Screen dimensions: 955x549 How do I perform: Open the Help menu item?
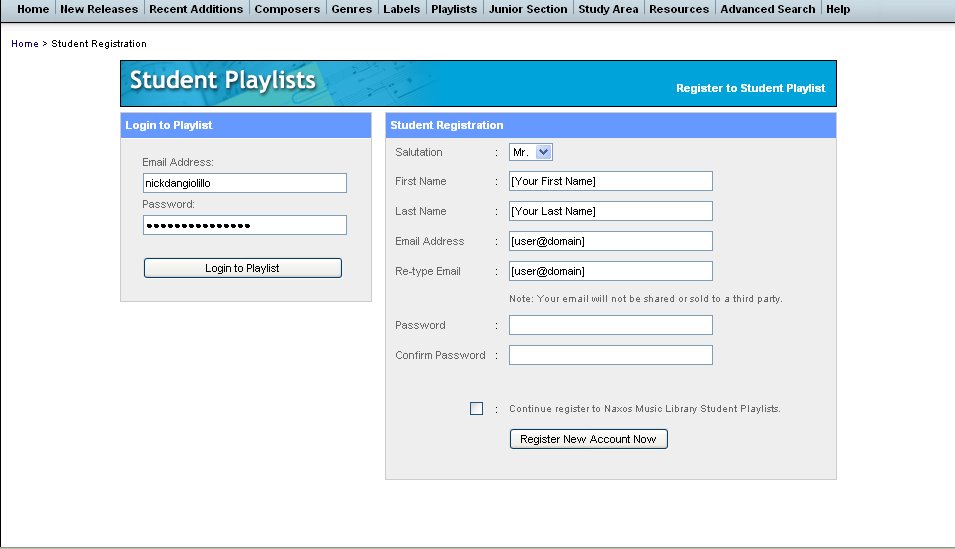(838, 9)
